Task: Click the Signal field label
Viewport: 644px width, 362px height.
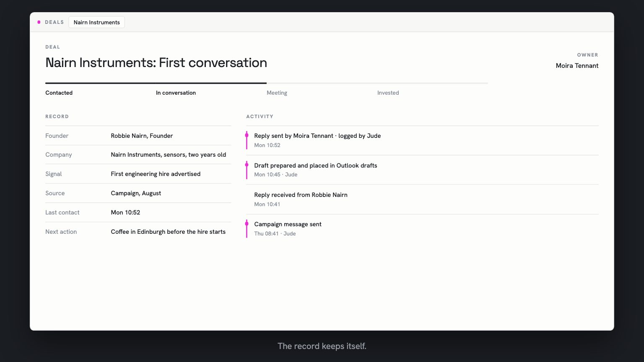Action: [x=53, y=174]
